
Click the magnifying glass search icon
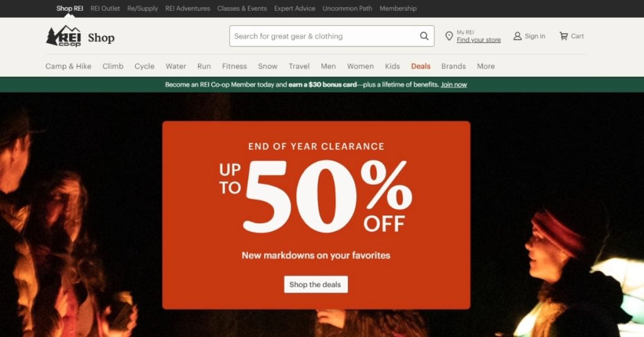(x=425, y=36)
